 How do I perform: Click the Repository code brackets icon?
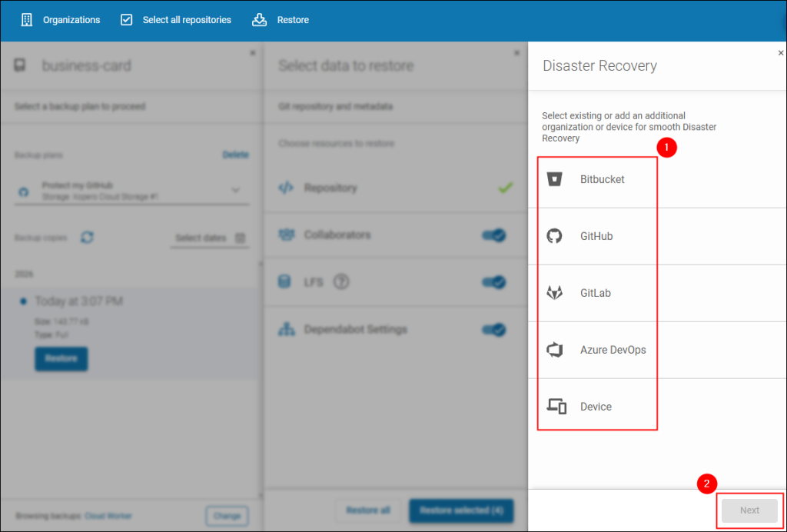pyautogui.click(x=286, y=188)
